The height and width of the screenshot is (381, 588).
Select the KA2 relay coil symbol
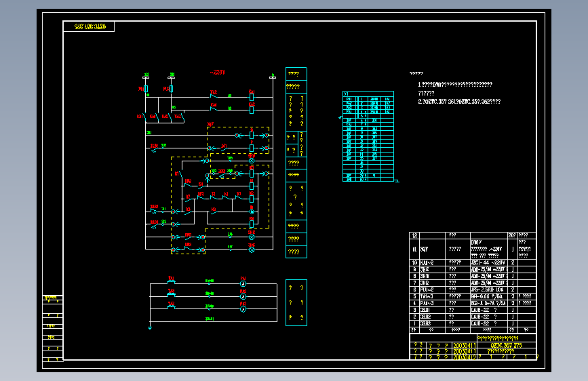[x=252, y=111]
